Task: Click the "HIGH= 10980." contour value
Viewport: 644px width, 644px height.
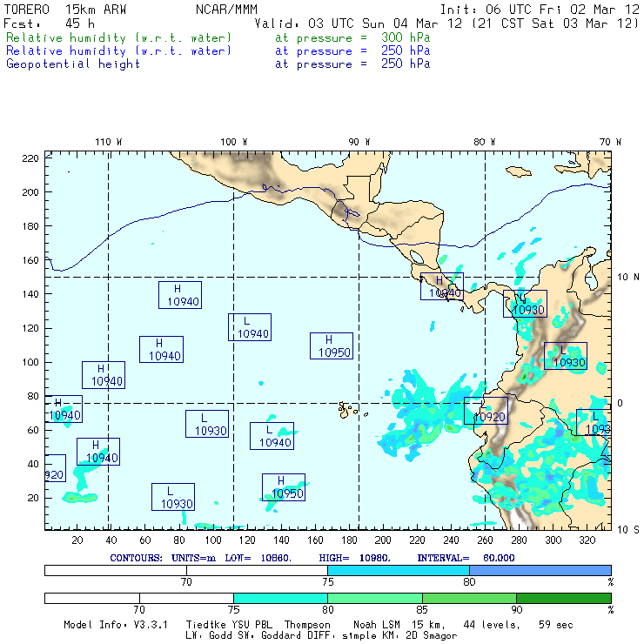Action: [x=355, y=558]
